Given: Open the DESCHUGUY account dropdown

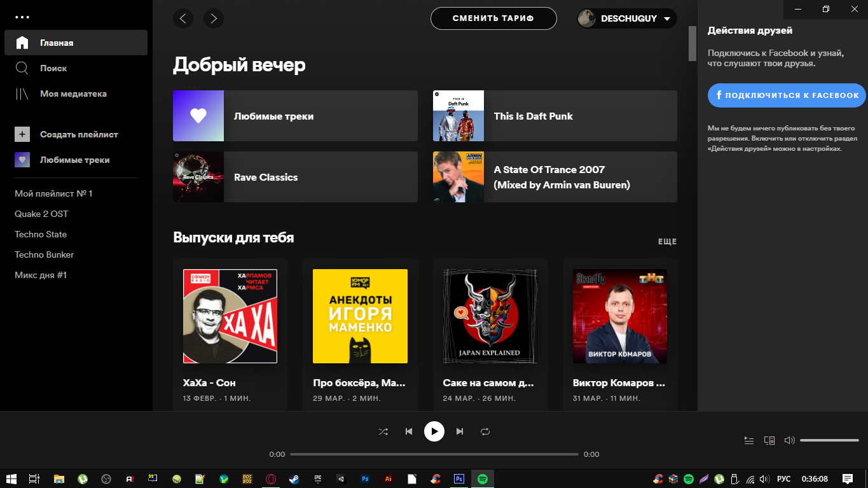Looking at the screenshot, I should tap(626, 18).
